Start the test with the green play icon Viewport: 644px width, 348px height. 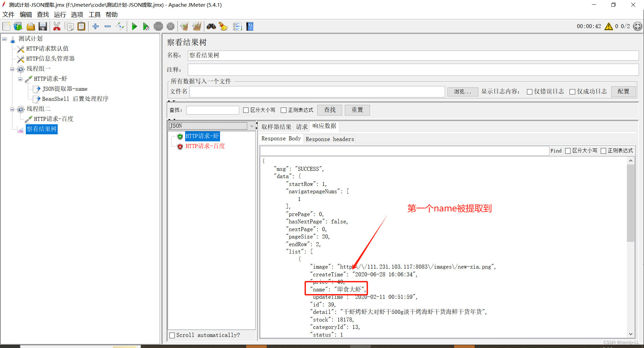point(134,26)
